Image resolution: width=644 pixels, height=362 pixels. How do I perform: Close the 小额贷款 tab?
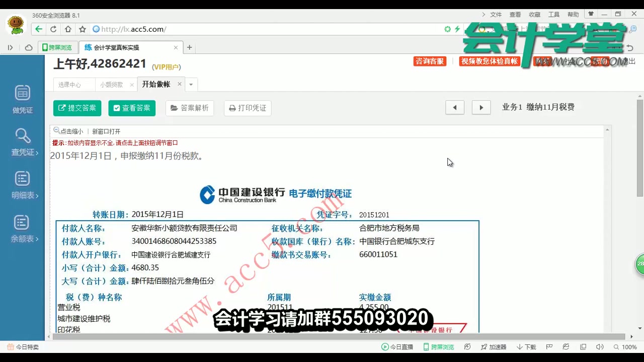coord(132,85)
